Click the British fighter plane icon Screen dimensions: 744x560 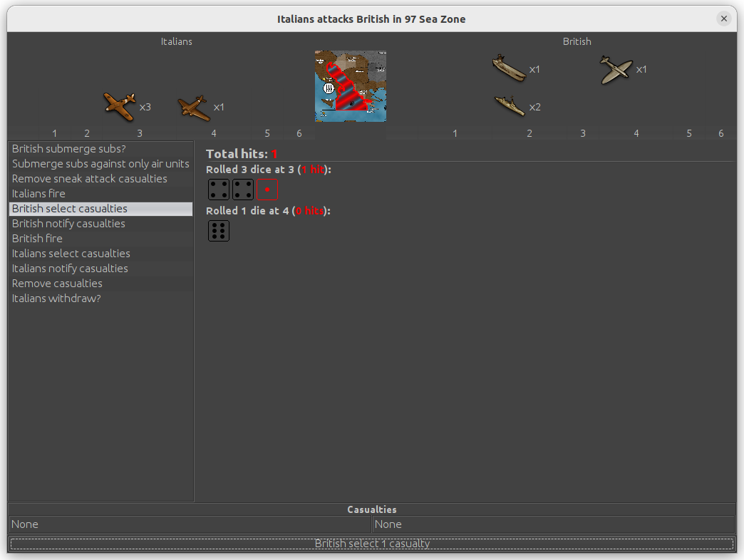tap(616, 69)
